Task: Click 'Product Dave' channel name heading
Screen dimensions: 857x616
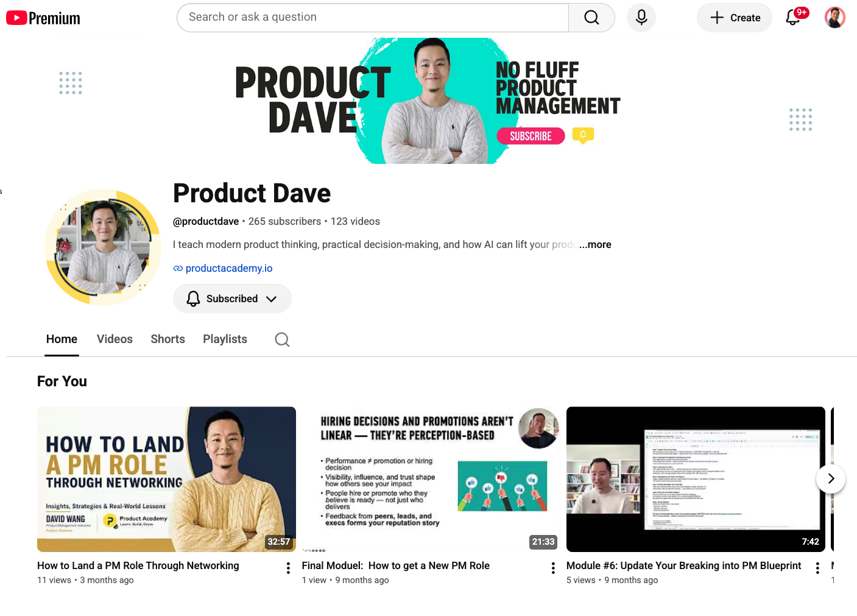Action: (252, 193)
